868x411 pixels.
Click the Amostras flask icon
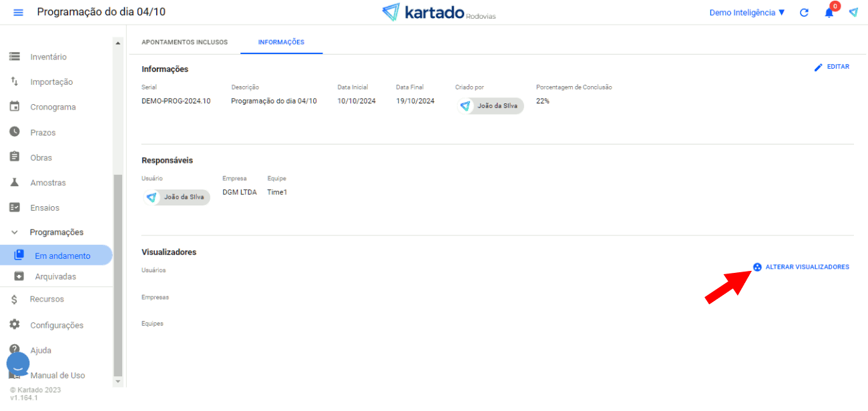pyautogui.click(x=14, y=182)
